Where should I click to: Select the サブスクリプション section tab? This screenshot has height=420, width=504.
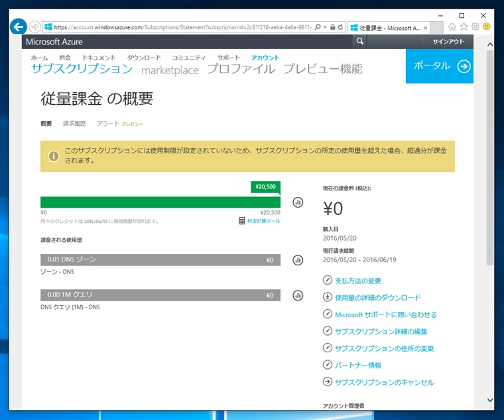82,69
